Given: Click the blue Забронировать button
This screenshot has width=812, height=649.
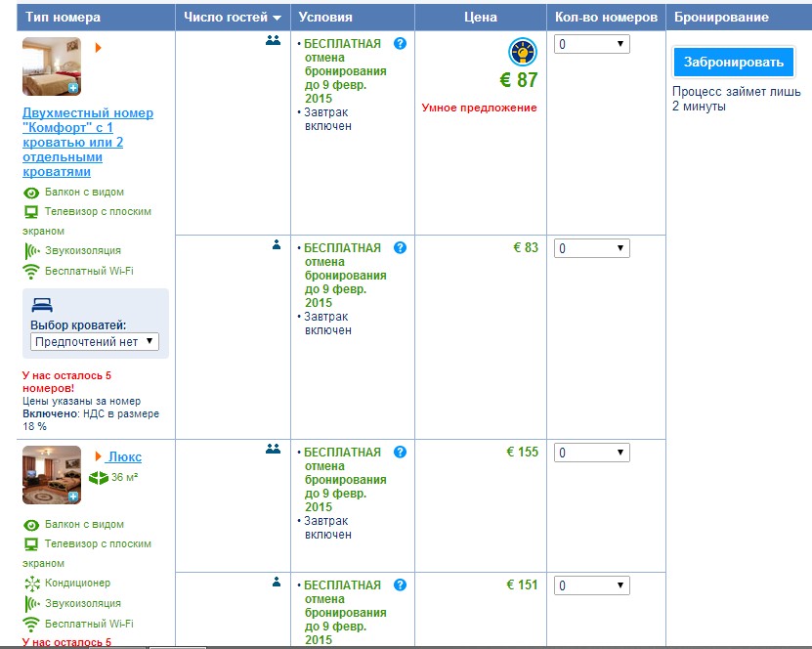Looking at the screenshot, I should point(733,63).
